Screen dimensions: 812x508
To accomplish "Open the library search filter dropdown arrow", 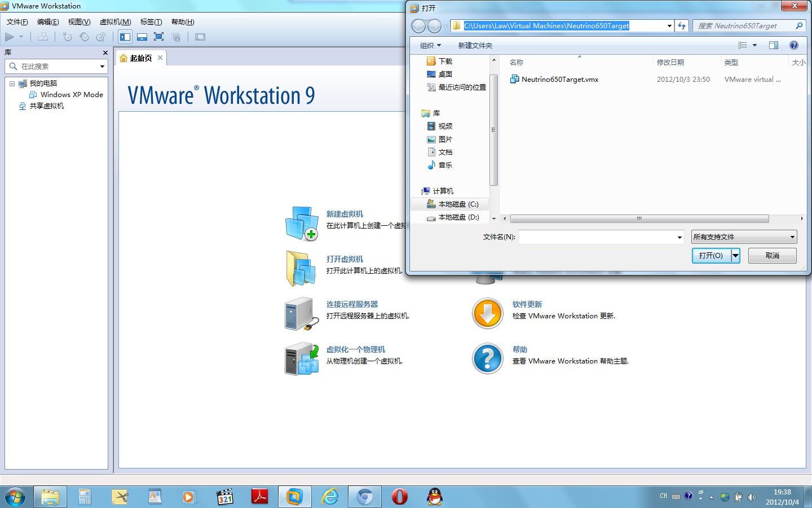I will (x=102, y=67).
